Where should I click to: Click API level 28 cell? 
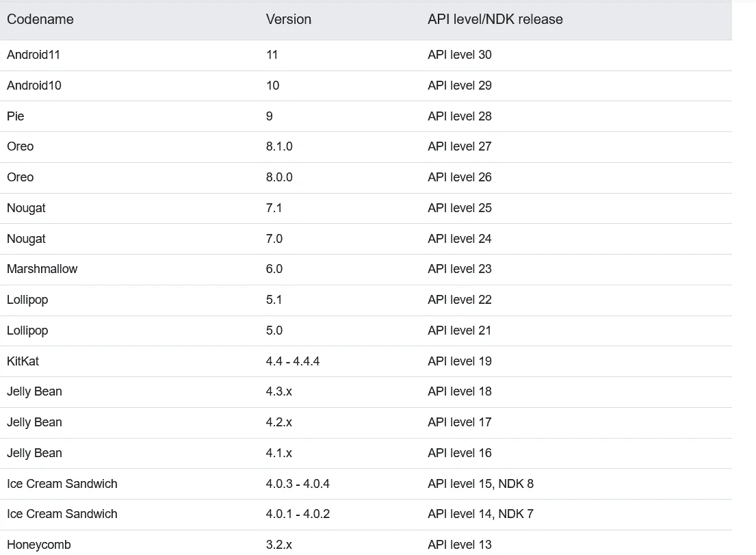(x=460, y=116)
